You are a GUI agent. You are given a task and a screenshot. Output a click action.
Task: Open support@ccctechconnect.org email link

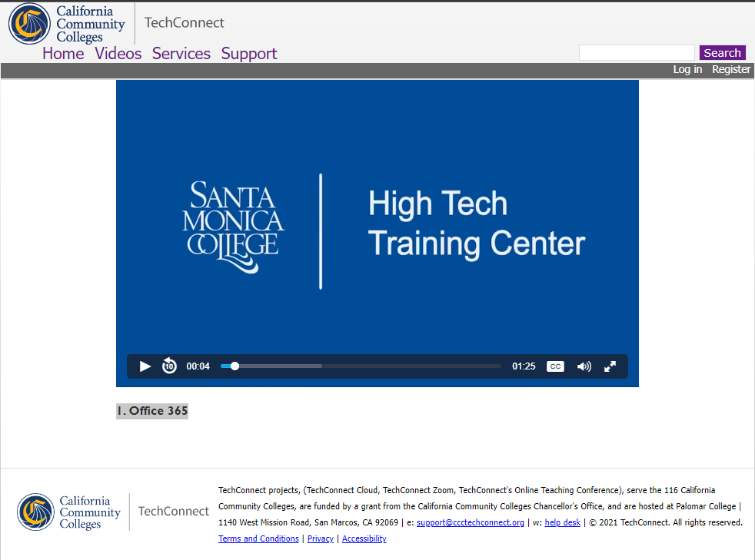[x=470, y=522]
